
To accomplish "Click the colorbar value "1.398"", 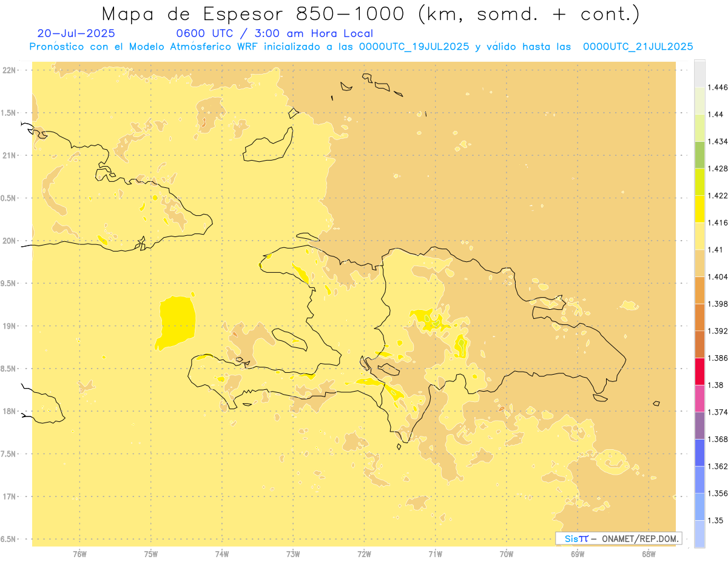I will pos(718,304).
